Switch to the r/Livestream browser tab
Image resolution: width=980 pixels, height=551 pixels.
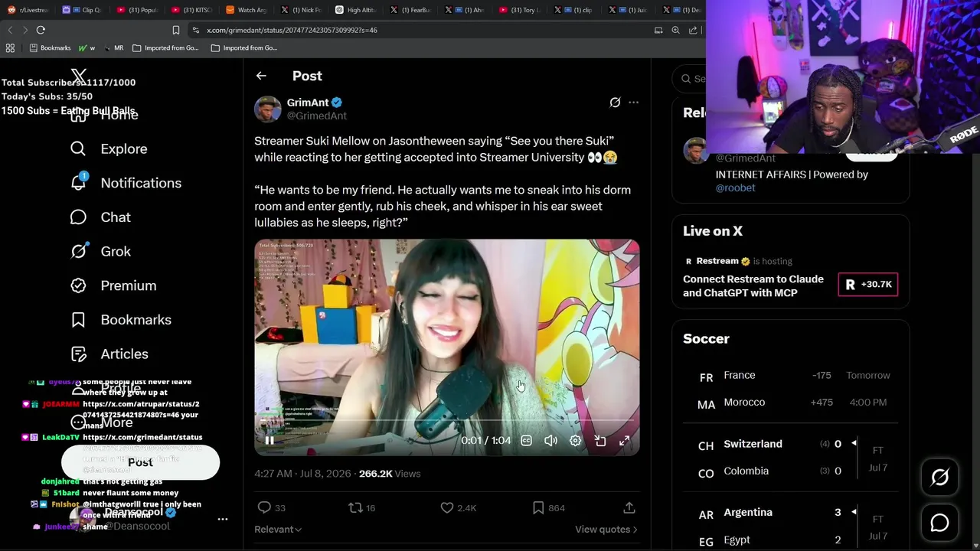tap(28, 10)
